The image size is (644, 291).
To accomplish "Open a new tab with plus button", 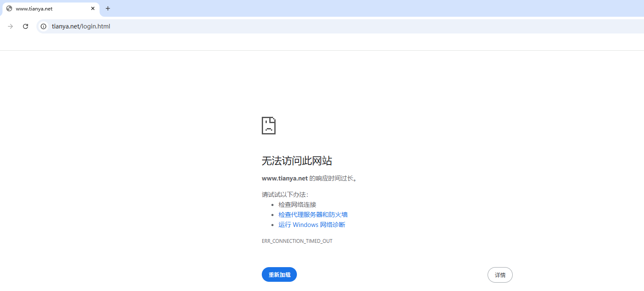I will pos(108,8).
